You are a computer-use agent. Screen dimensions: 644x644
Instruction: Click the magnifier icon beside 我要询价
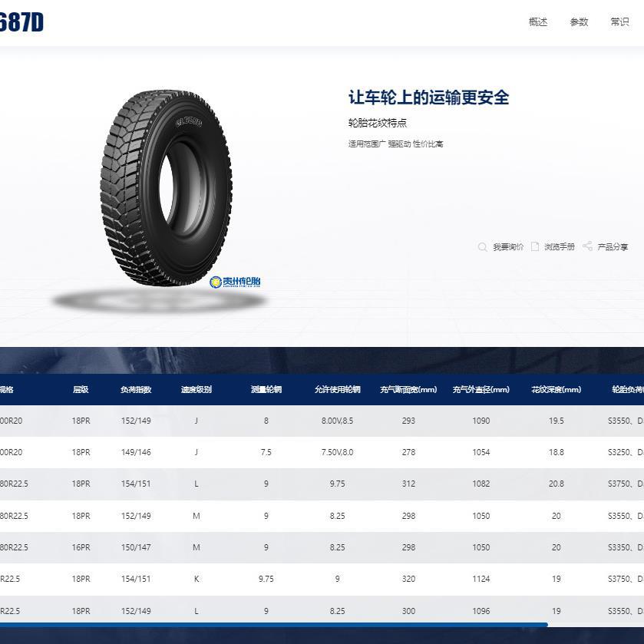(x=481, y=247)
